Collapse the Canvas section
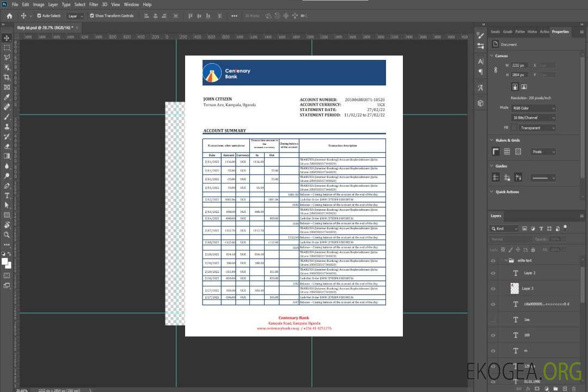Image resolution: width=588 pixels, height=392 pixels. (x=492, y=56)
